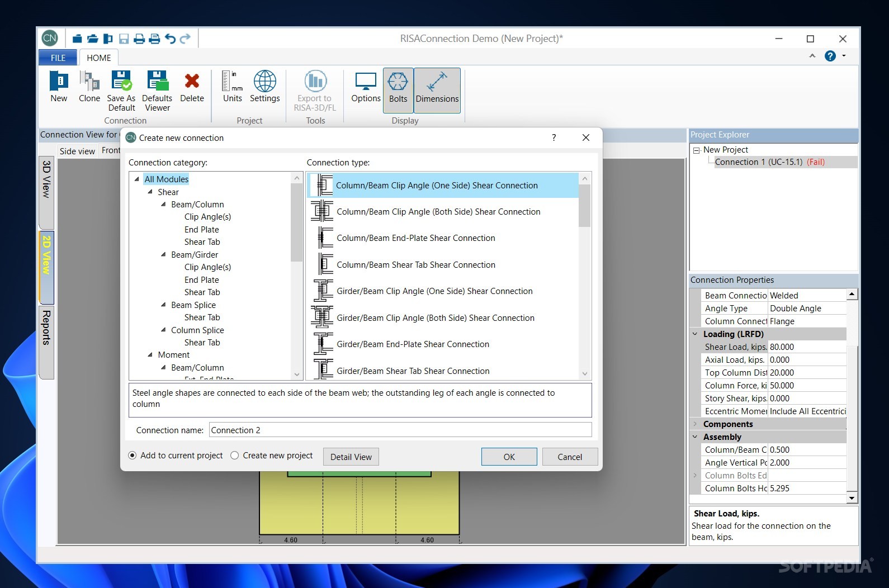The width and height of the screenshot is (889, 588).
Task: Collapse the Moment category node
Action: click(150, 355)
